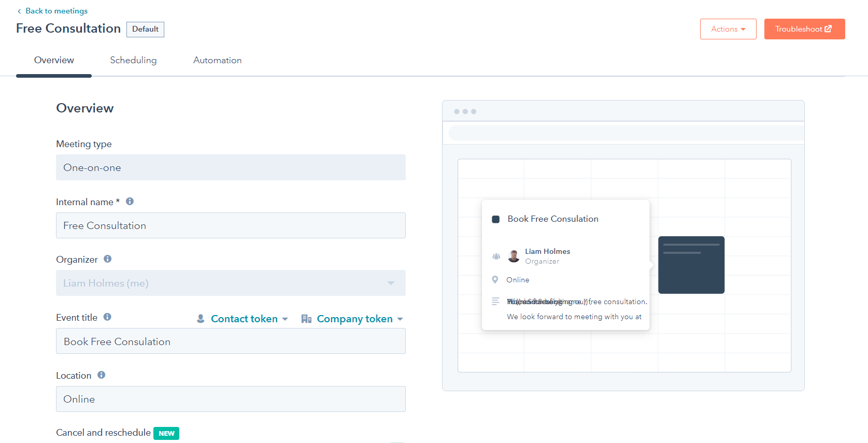The image size is (868, 443).
Task: Click the dark event square icon in preview
Action: [x=495, y=219]
